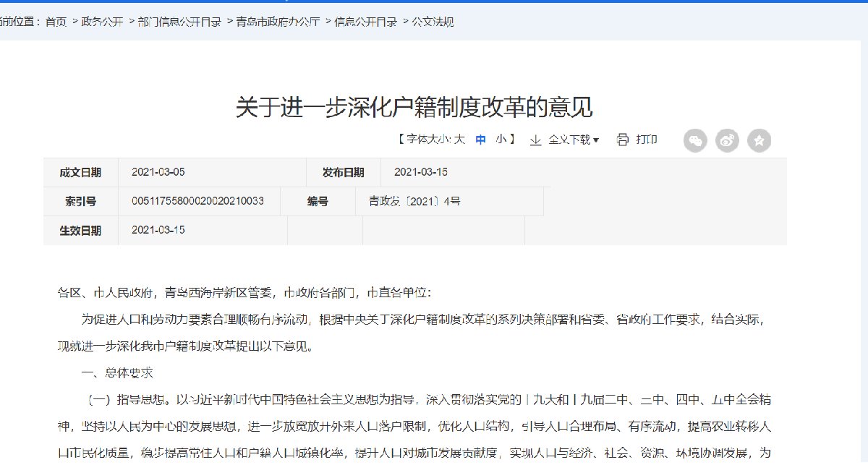Click the 发布日期 label cell
This screenshot has height=465, width=868.
click(x=343, y=173)
